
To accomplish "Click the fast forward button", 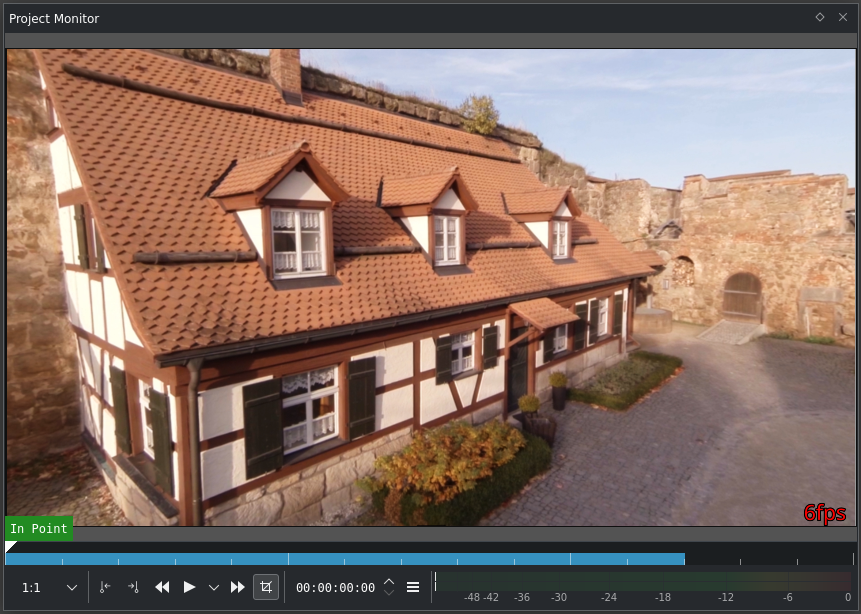I will click(238, 588).
